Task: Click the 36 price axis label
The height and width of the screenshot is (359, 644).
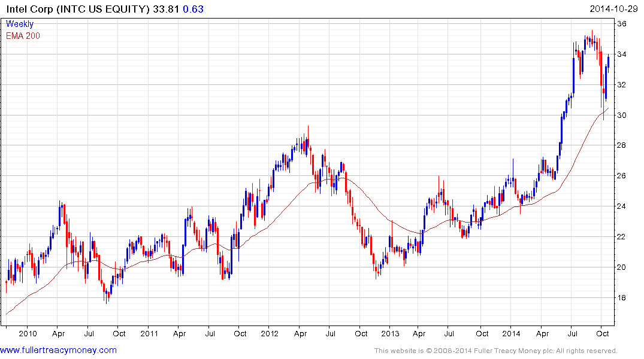Action: [622, 24]
